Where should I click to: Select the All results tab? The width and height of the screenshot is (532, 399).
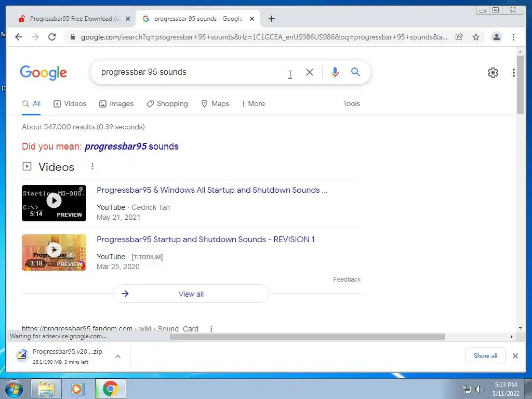click(31, 104)
